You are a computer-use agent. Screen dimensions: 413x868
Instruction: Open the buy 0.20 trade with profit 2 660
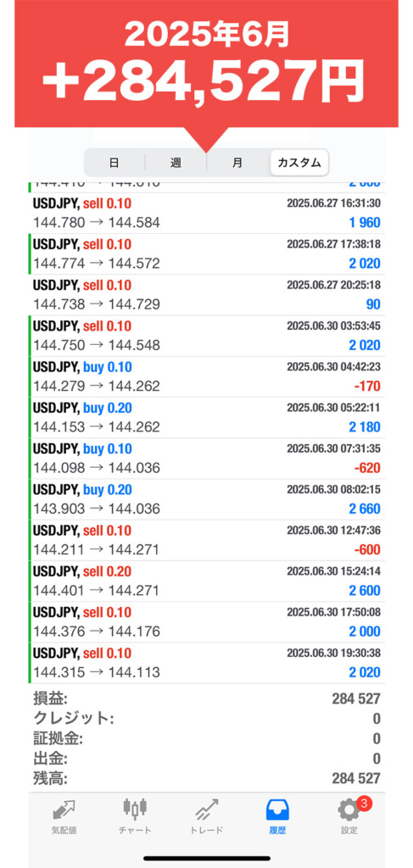coord(206,500)
